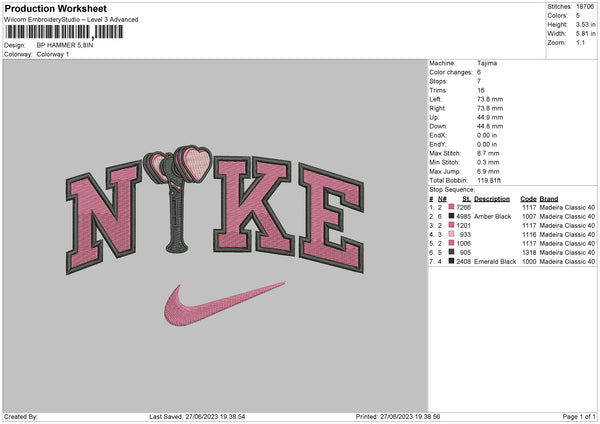Image resolution: width=600 pixels, height=424 pixels.
Task: Click the dark gray swatch beside stitch count 905
Action: click(x=452, y=252)
